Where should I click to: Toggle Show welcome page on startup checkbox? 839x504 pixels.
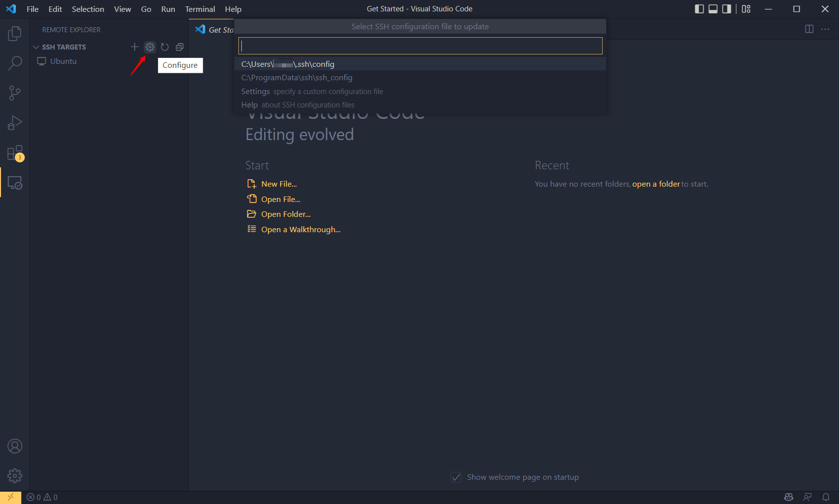coord(456,477)
